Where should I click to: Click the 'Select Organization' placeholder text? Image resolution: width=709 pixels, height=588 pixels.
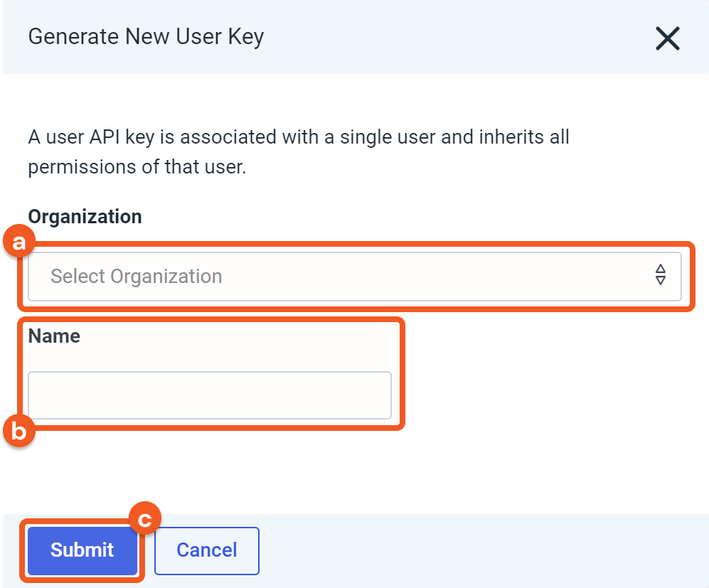(137, 276)
